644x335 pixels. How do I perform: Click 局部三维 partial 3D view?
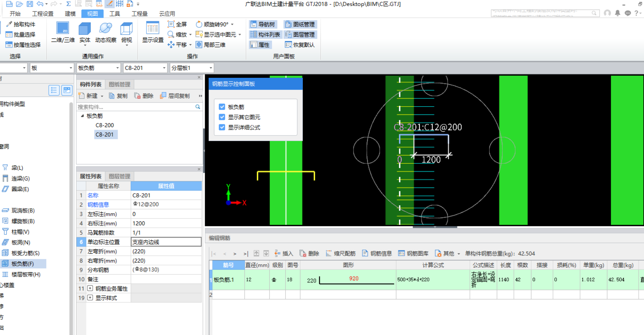(211, 45)
